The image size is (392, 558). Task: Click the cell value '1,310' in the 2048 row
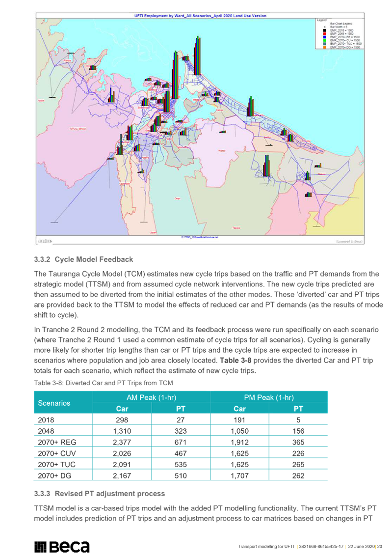[x=122, y=431]
